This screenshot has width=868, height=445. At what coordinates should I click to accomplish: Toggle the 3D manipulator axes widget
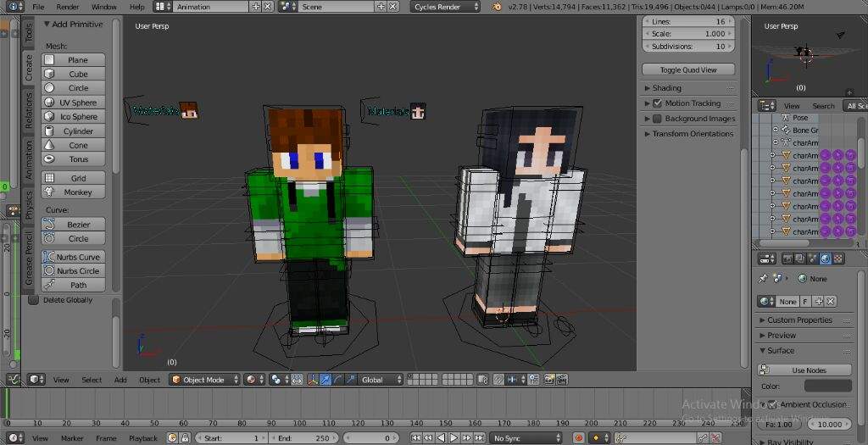(x=312, y=380)
